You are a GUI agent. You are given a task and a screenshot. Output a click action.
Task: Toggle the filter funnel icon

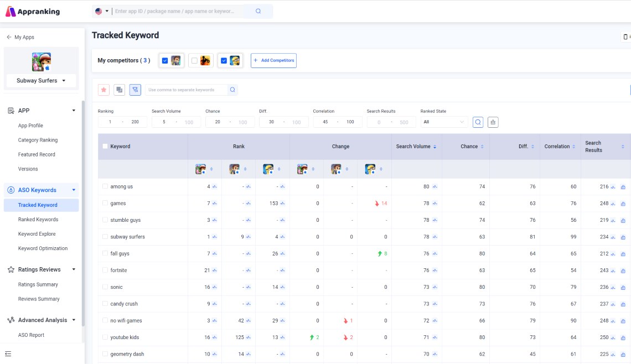click(x=135, y=90)
